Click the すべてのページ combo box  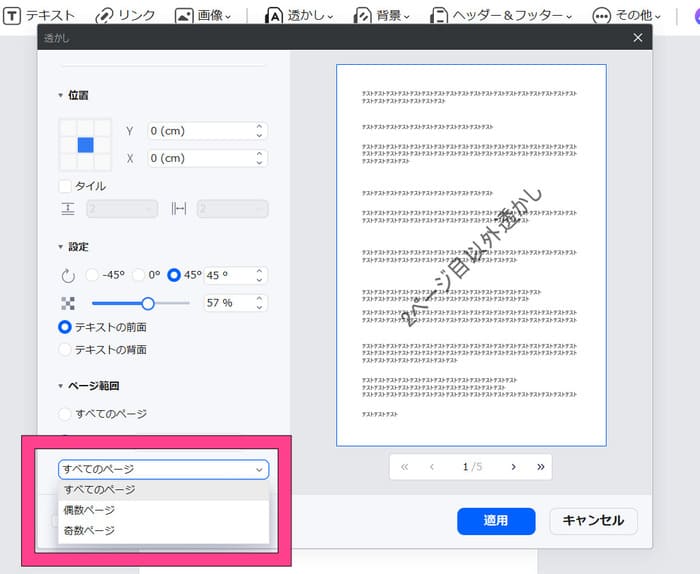tap(163, 470)
